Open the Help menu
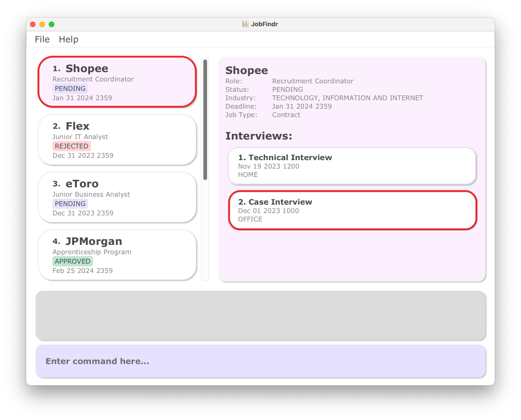Screen dimensions: 521x420 tap(68, 39)
